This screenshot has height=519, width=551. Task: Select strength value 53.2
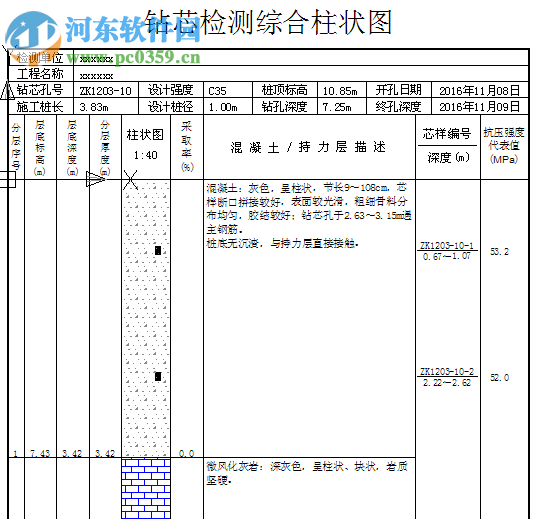499,252
